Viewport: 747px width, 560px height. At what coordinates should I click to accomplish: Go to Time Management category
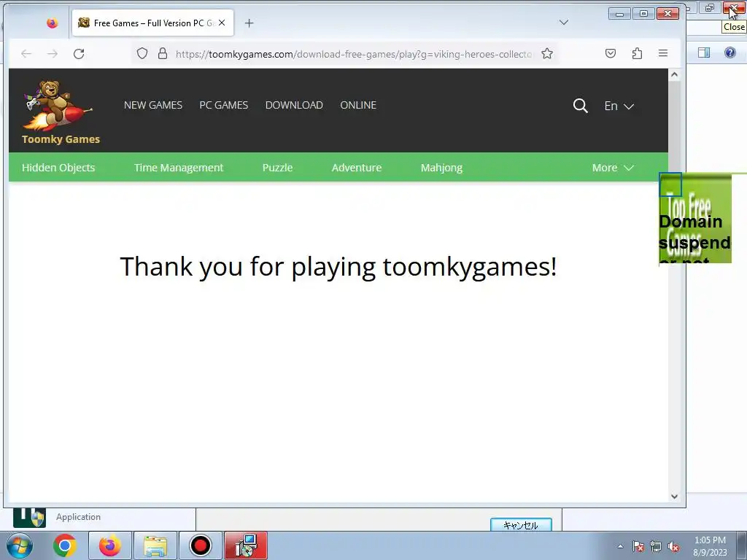coord(179,168)
